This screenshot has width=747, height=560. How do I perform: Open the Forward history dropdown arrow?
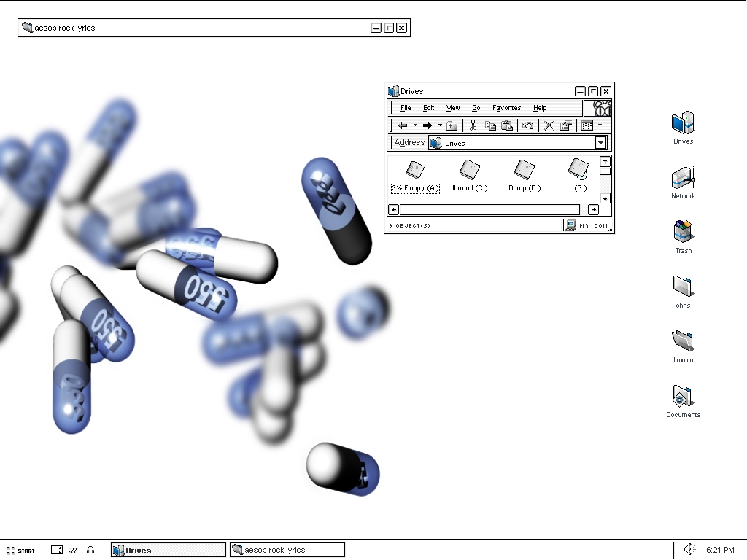coord(440,125)
